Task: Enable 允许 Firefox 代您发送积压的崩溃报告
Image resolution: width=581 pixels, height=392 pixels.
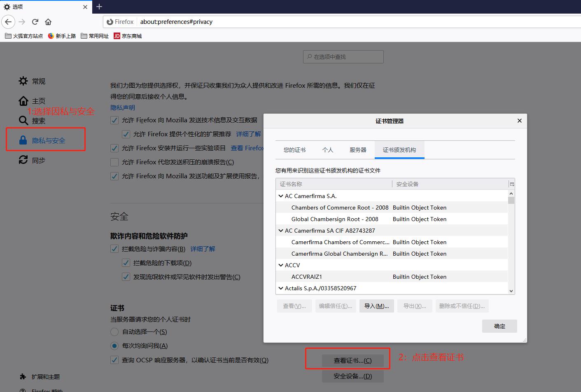Action: coord(114,162)
